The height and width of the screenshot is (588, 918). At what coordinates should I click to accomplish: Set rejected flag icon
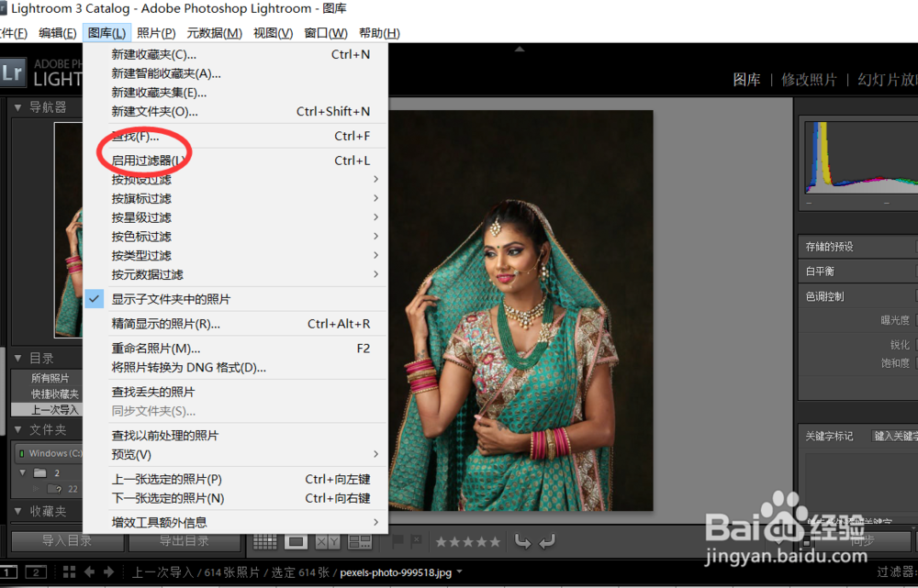tap(416, 541)
